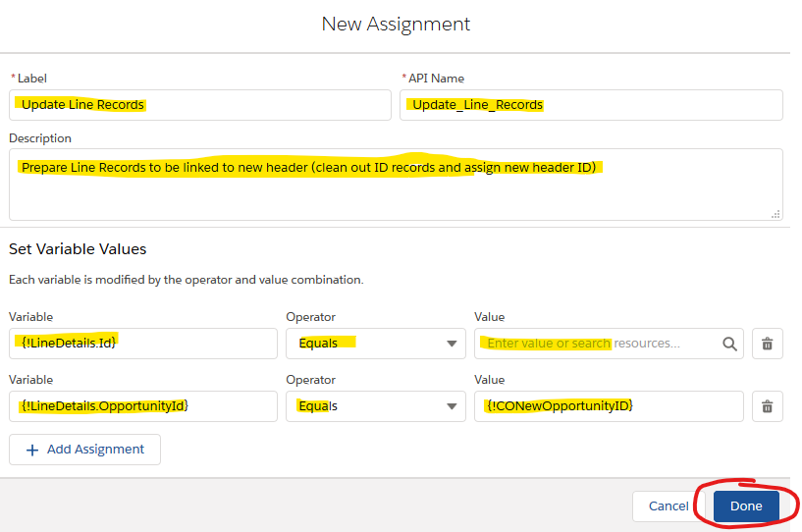This screenshot has width=802, height=532.
Task: Click the plus icon on Add Assignment
Action: coord(32,450)
